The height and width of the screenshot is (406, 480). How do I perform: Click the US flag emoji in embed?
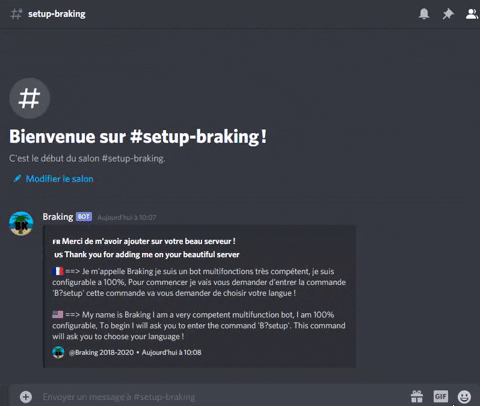[58, 314]
